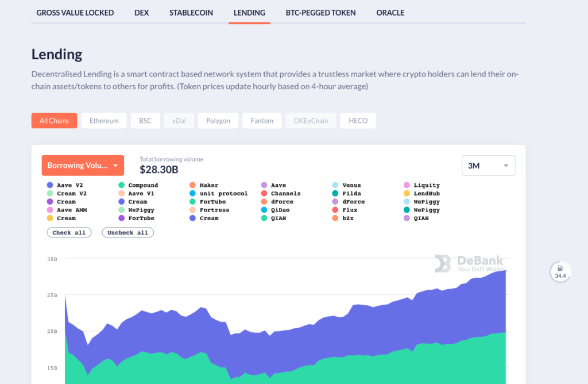This screenshot has width=588, height=384.
Task: Toggle the Liquity legend marker
Action: click(x=407, y=185)
